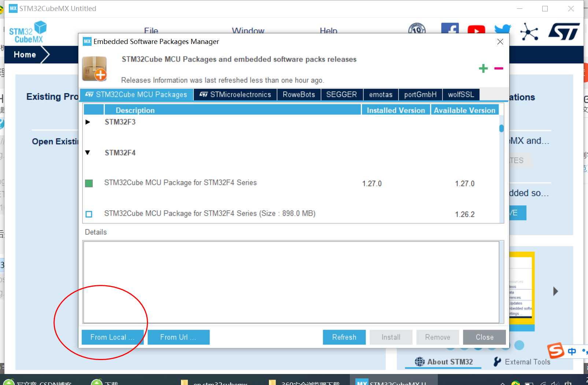The width and height of the screenshot is (588, 385).
Task: Collapse the STM32F4 tree node
Action: (88, 153)
